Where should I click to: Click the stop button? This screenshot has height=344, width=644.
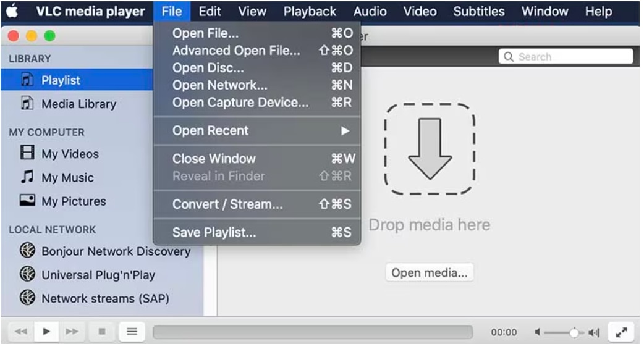click(x=102, y=331)
